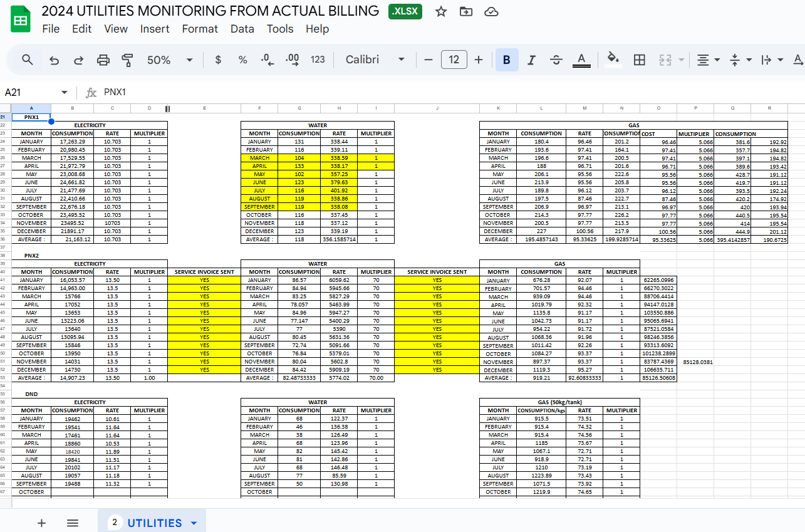Star this spreadsheet

[441, 11]
